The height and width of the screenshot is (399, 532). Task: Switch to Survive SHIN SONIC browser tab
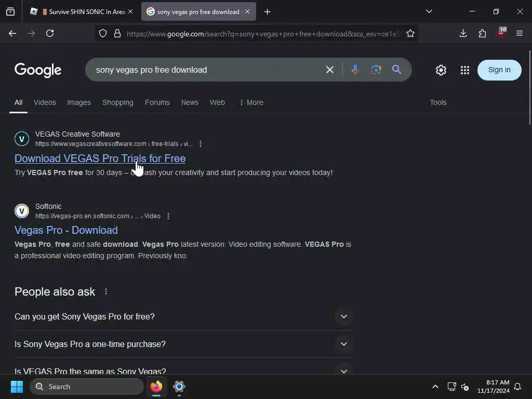(82, 12)
